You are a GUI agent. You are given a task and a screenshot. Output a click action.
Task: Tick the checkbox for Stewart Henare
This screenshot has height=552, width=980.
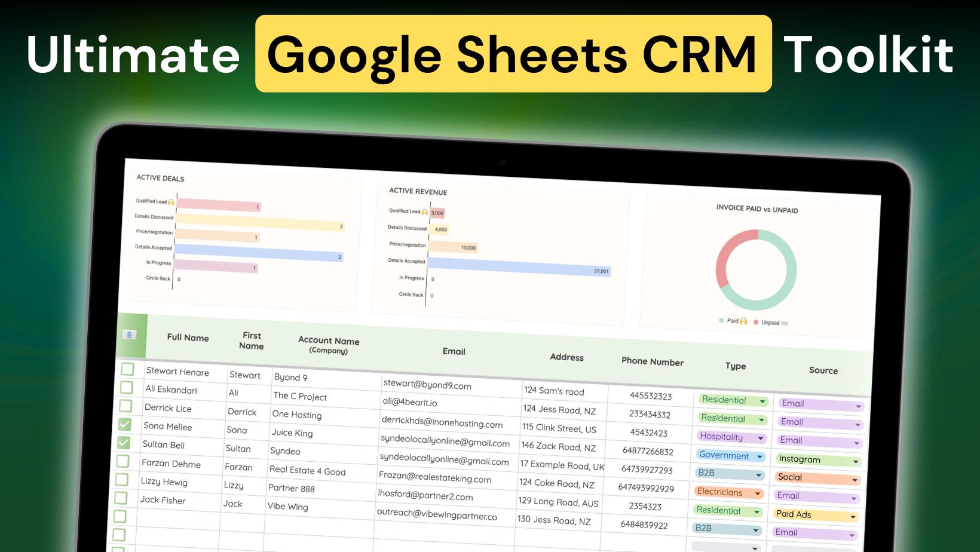tap(127, 369)
